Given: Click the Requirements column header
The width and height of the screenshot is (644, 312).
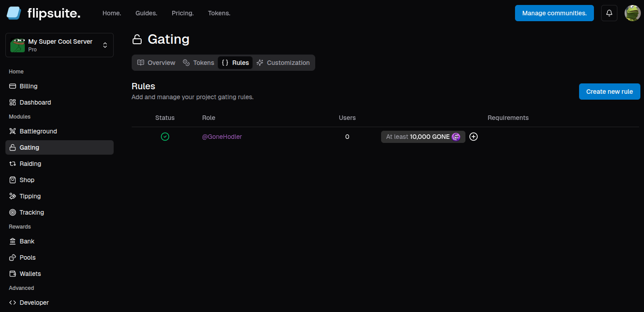Looking at the screenshot, I should click(508, 118).
